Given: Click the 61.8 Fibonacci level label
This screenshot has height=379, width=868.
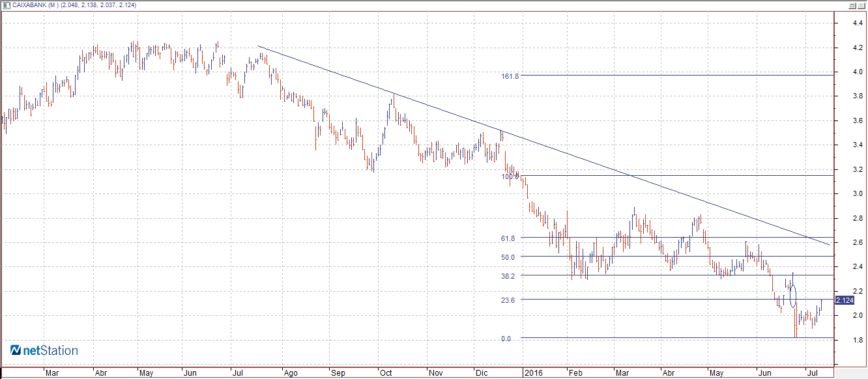Looking at the screenshot, I should pyautogui.click(x=508, y=238).
